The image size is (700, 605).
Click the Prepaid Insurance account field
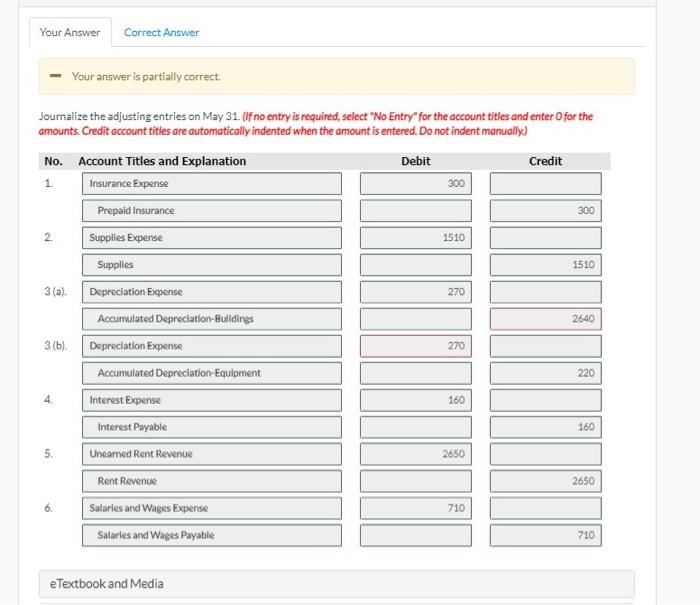tap(212, 211)
